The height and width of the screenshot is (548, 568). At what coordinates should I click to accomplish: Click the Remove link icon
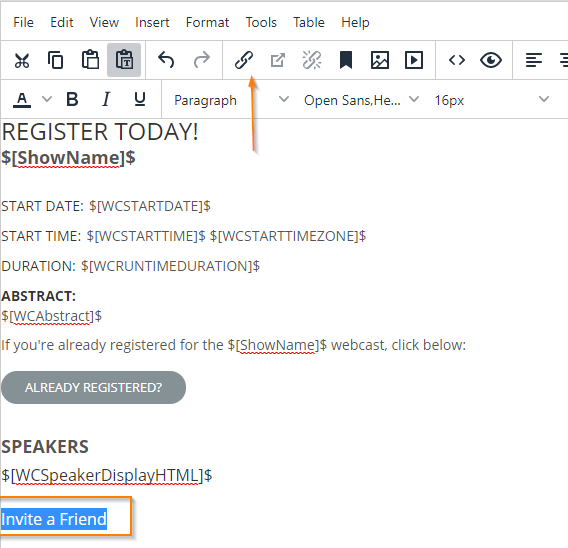click(312, 60)
